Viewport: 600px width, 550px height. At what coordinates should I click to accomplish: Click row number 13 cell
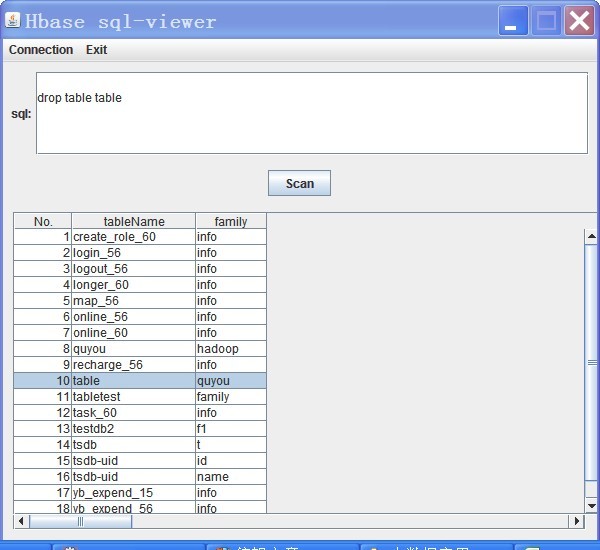(43, 429)
